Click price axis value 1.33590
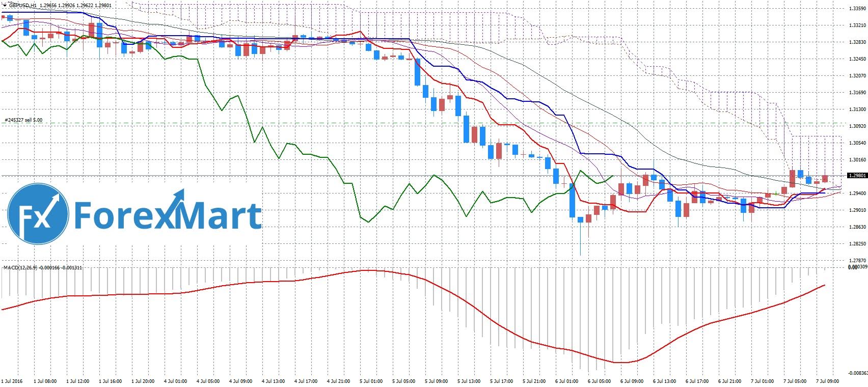The width and height of the screenshot is (868, 387). (x=857, y=8)
